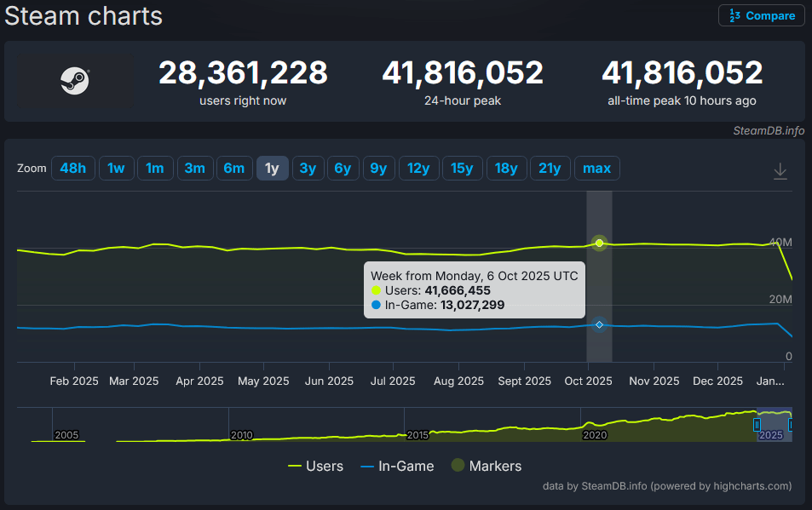Click the 2010 area in navigator timeline
This screenshot has width=812, height=510.
[x=241, y=434]
